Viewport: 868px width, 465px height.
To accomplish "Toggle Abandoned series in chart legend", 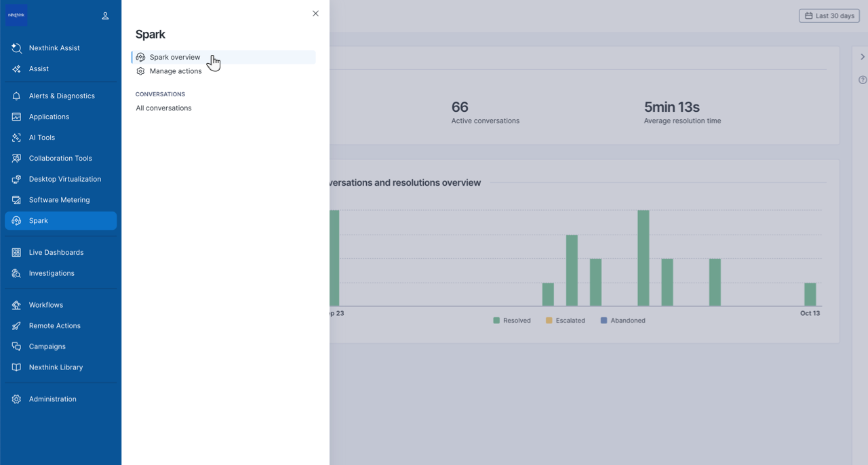I will pos(623,321).
